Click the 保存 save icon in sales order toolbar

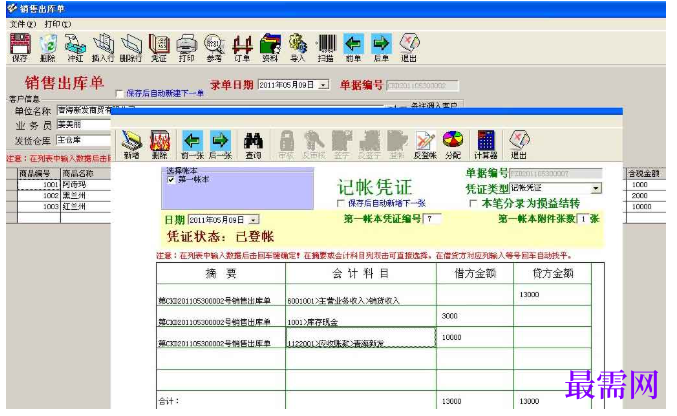tap(20, 48)
